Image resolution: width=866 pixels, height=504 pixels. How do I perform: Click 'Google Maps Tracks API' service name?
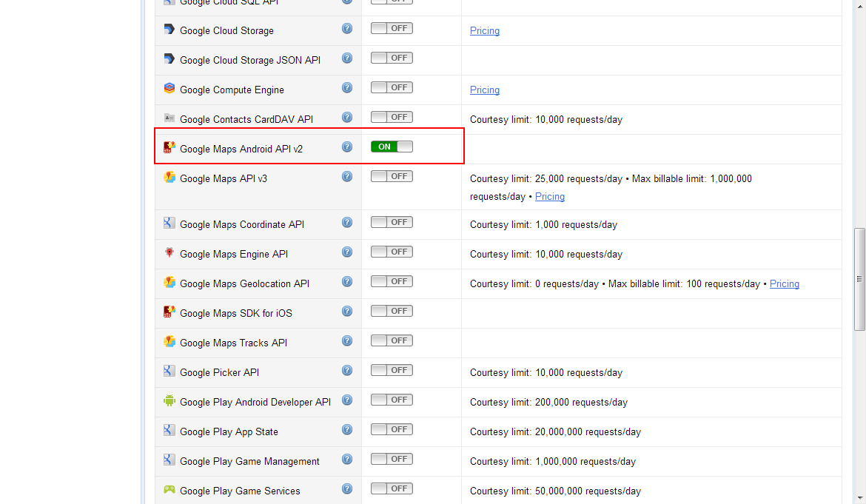pos(234,343)
